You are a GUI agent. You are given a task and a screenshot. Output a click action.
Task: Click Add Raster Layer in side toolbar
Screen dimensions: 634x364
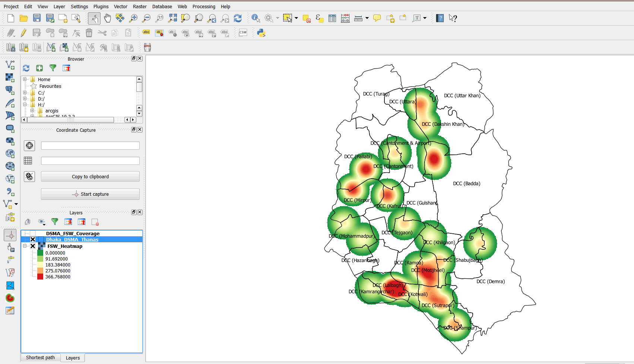click(x=10, y=77)
